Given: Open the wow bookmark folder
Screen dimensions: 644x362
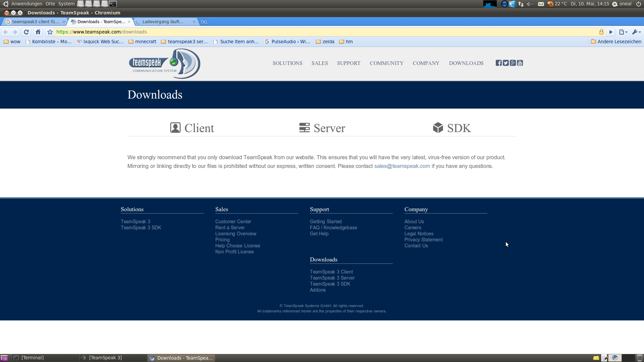Looking at the screenshot, I should tap(12, 42).
